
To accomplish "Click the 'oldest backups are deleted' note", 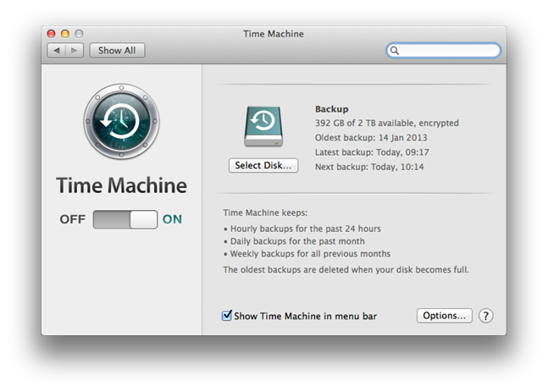I will (346, 270).
